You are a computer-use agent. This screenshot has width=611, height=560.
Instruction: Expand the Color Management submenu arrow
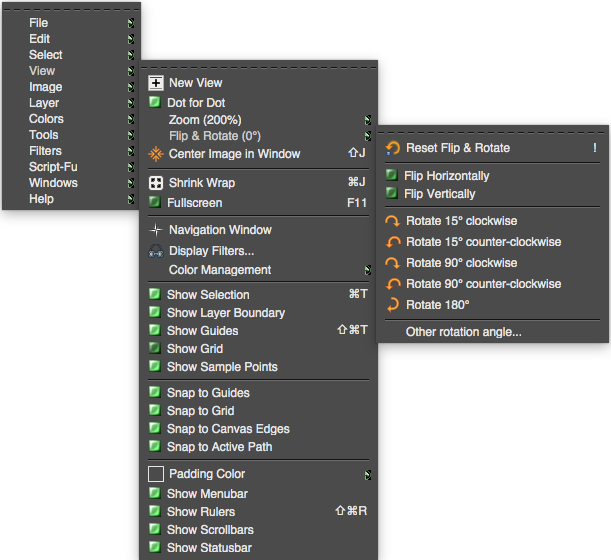[x=367, y=270]
